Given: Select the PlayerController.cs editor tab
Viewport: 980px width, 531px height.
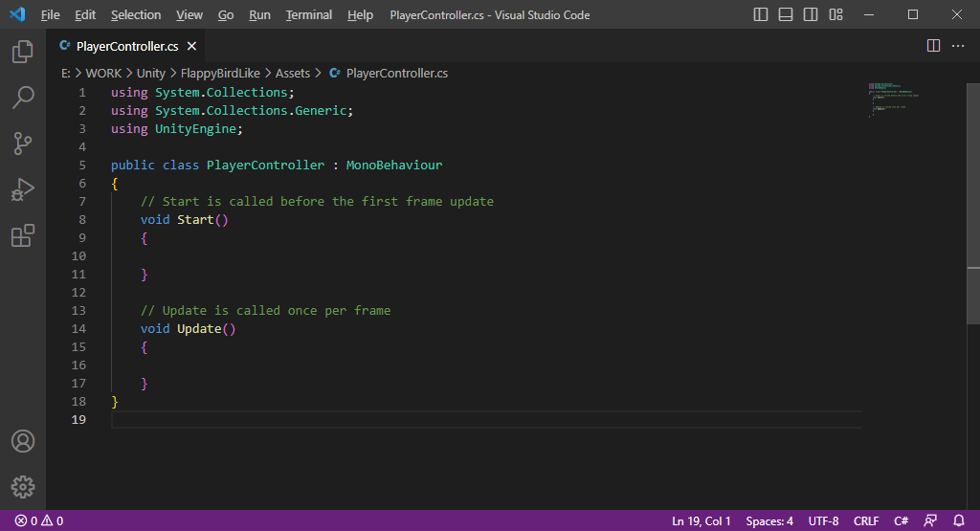Looking at the screenshot, I should click(x=127, y=46).
